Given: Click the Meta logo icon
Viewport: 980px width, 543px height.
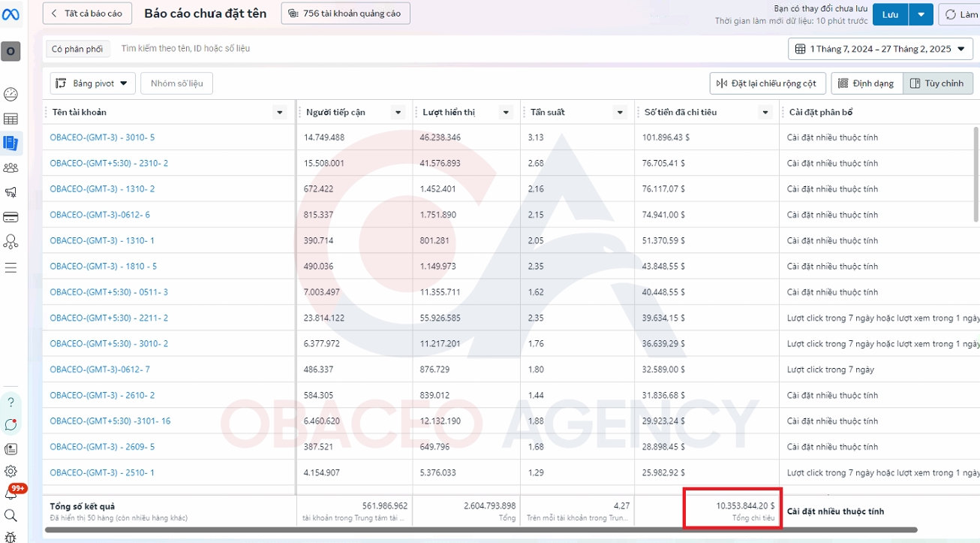Looking at the screenshot, I should pyautogui.click(x=11, y=14).
